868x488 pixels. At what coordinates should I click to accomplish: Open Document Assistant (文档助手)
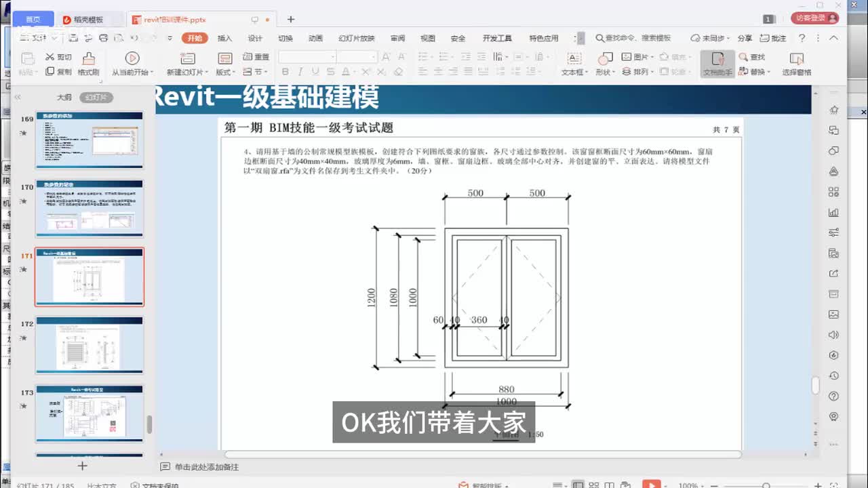717,64
